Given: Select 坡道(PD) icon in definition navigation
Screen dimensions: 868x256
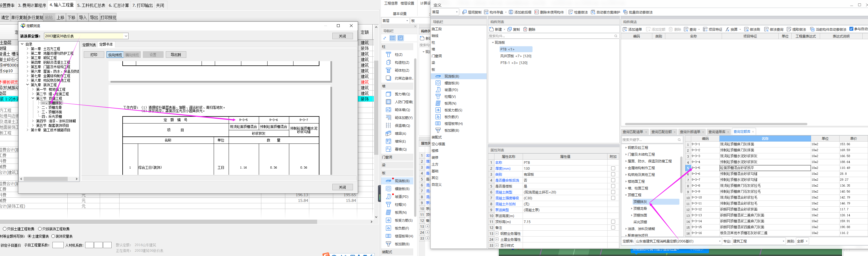Looking at the screenshot, I should [438, 90].
